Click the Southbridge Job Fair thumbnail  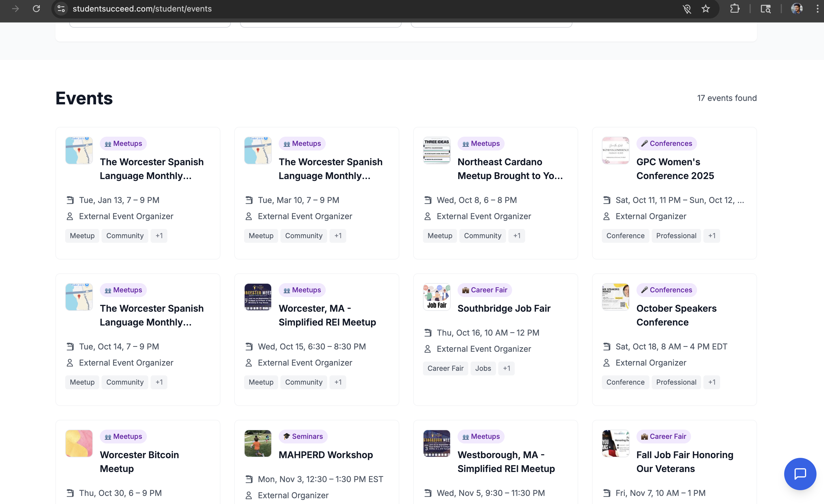[x=437, y=297]
